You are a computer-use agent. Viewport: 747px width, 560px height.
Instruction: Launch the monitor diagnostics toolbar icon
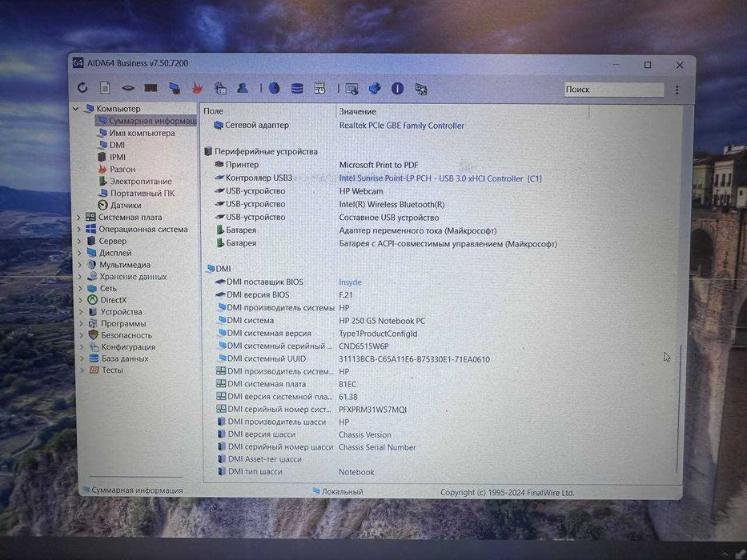[175, 89]
